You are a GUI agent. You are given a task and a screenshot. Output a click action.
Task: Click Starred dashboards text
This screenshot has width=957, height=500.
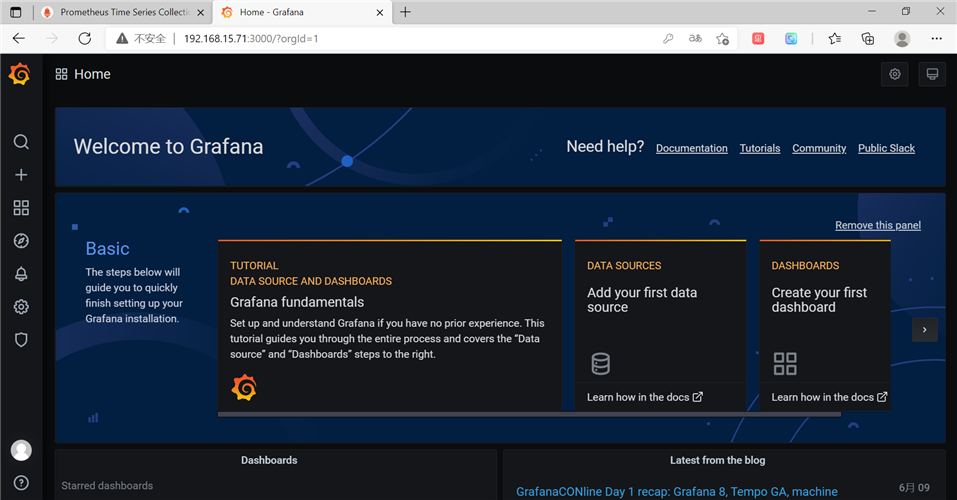pos(107,485)
